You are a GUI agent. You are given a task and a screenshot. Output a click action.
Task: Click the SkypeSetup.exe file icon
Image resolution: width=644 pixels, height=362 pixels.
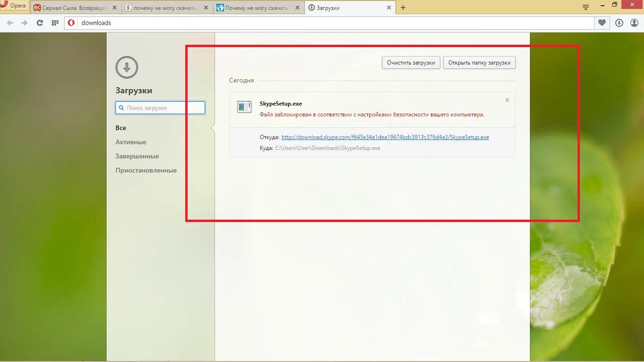244,107
